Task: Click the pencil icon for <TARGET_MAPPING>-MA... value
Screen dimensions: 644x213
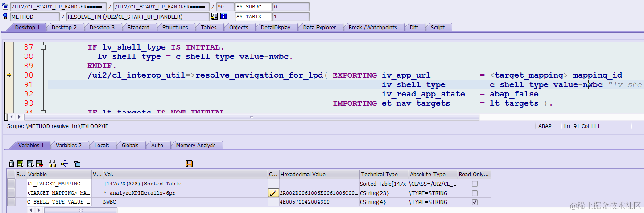Action: click(x=273, y=193)
